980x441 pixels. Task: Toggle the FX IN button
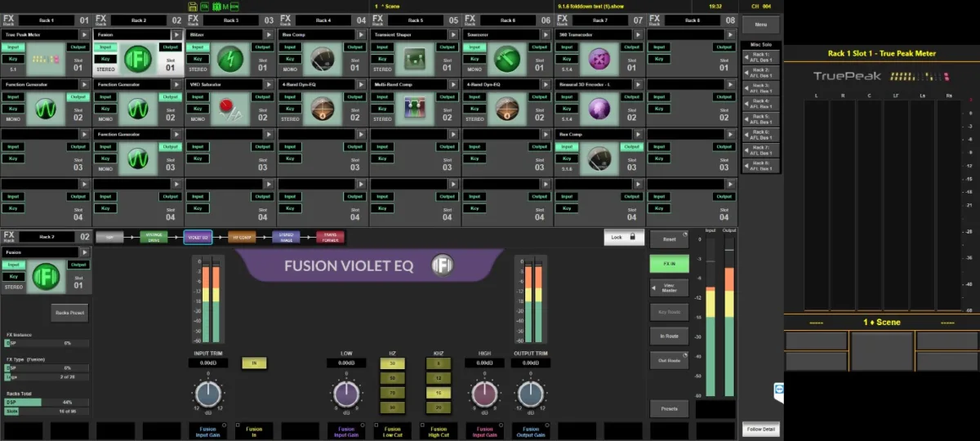pos(669,264)
